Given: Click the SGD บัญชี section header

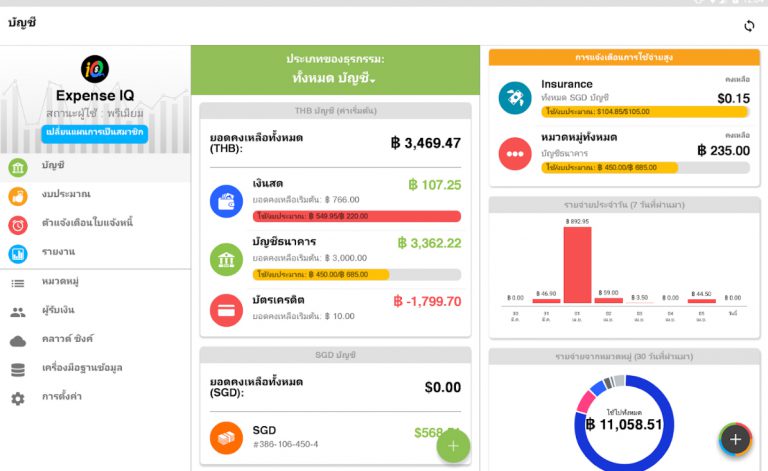Looking at the screenshot, I should (x=336, y=354).
